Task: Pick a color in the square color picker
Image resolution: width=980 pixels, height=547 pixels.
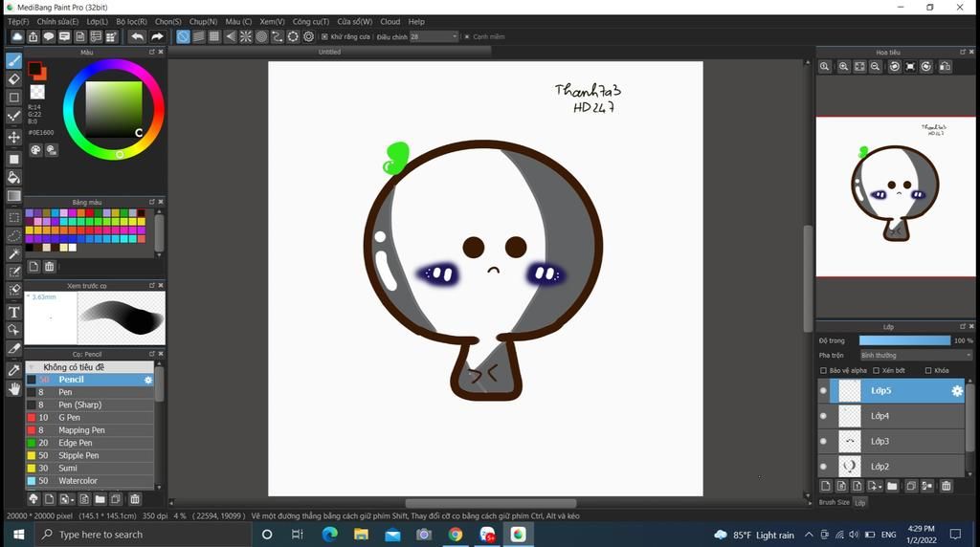Action: coord(114,109)
